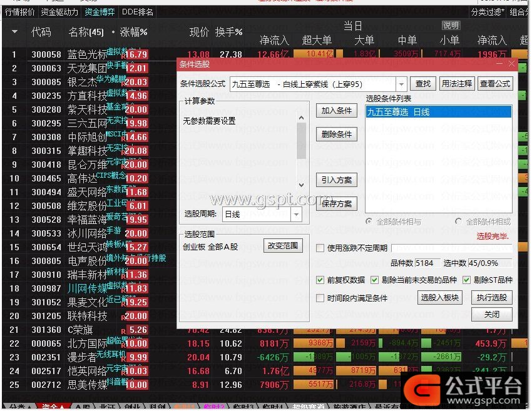The height and width of the screenshot is (411, 532).
Task: Click 选股入板块 button
Action: coord(440,297)
